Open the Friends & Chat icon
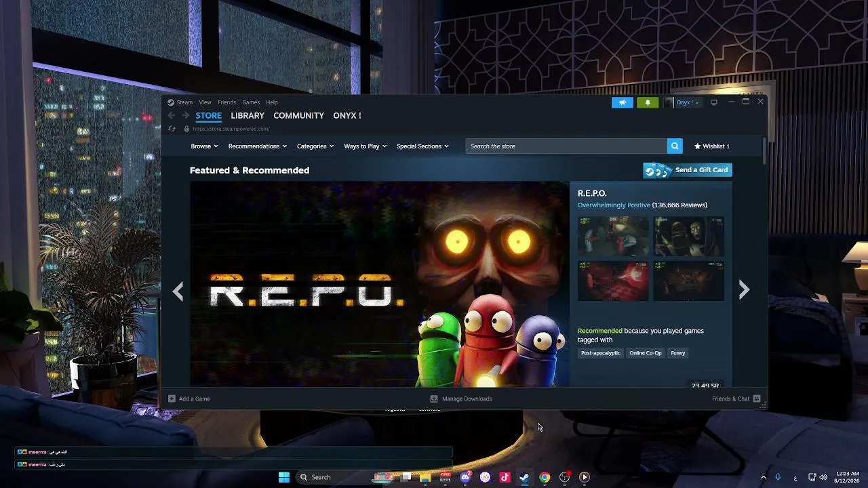 pyautogui.click(x=757, y=399)
